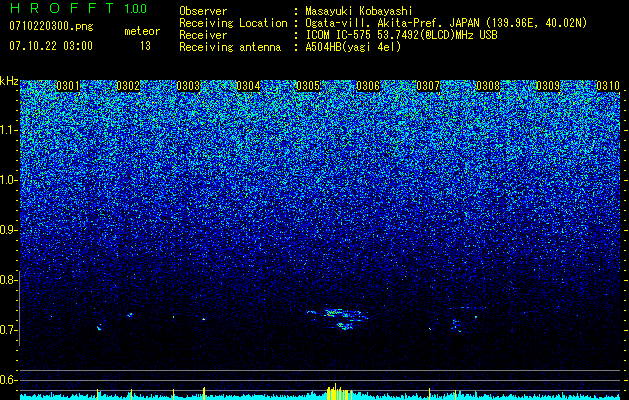Select the Ogata-vill. Akita-Pref. JAPAN location text
The height and width of the screenshot is (400, 629).
(446, 23)
